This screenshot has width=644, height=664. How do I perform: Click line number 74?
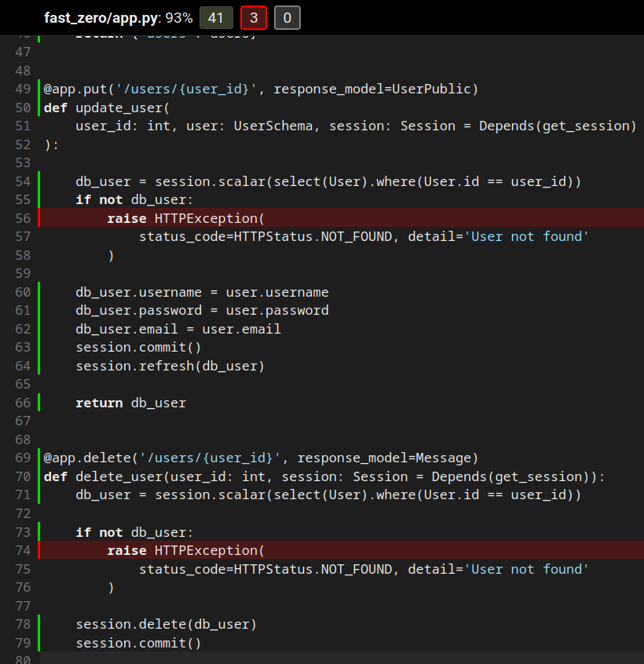point(22,551)
